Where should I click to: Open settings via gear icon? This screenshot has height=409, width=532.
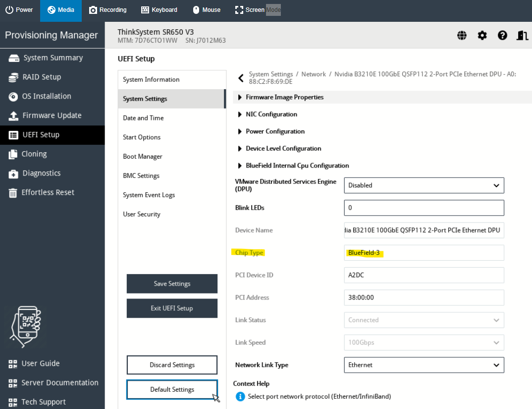click(x=482, y=35)
